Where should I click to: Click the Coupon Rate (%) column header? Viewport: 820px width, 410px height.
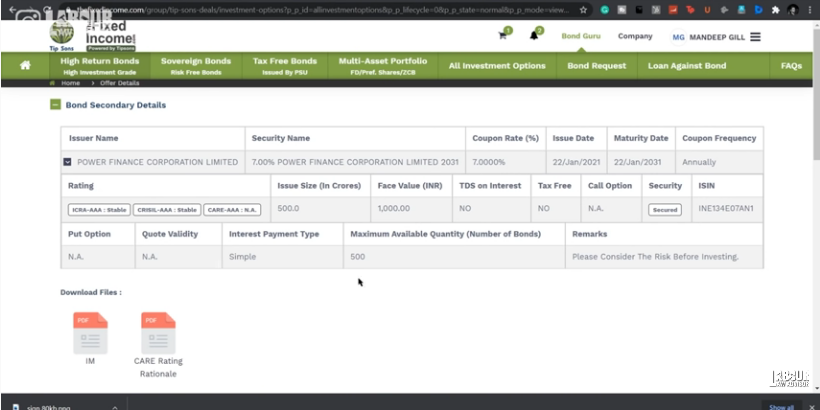pos(505,138)
